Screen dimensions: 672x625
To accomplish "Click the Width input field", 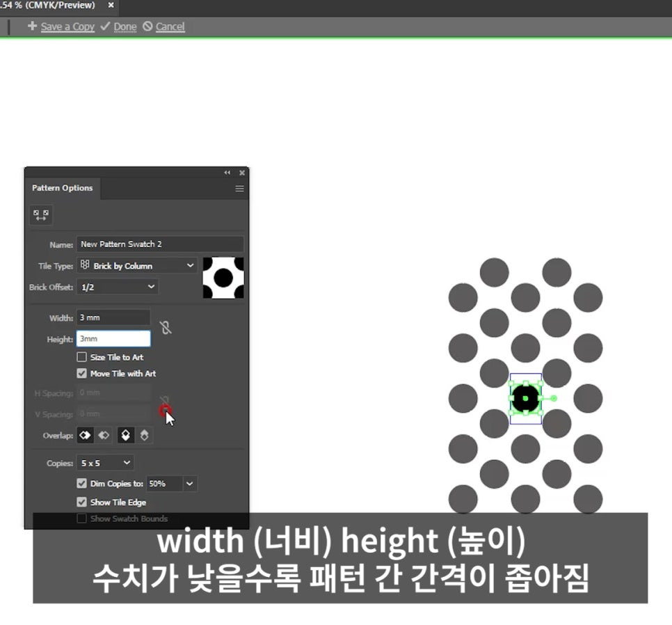I will [x=113, y=317].
